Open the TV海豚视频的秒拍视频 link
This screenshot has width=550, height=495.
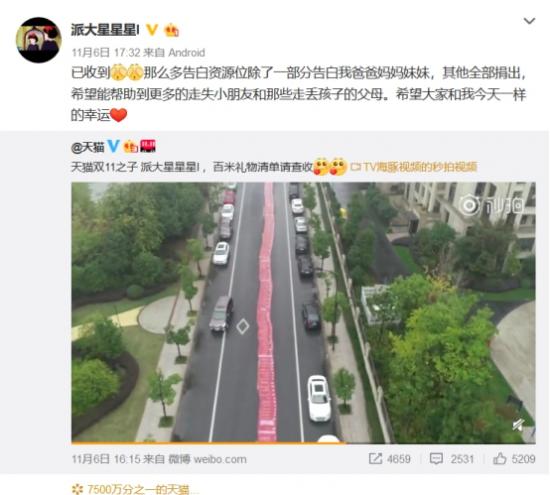(x=414, y=167)
